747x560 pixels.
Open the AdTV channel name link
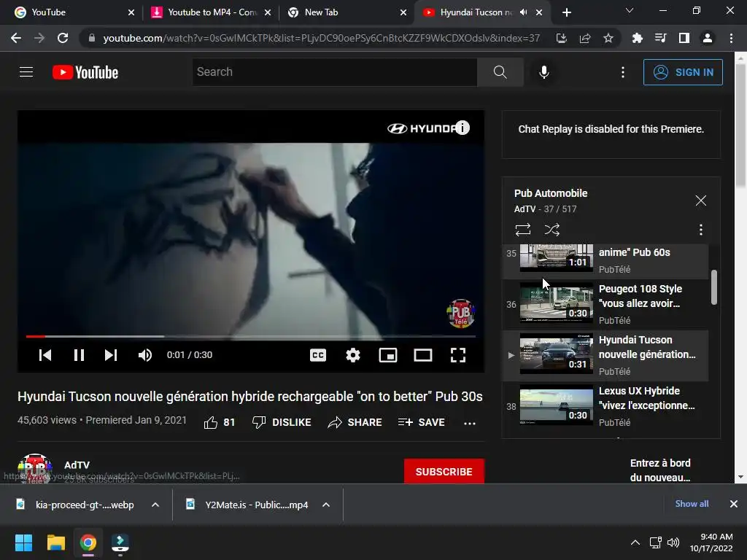[77, 464]
